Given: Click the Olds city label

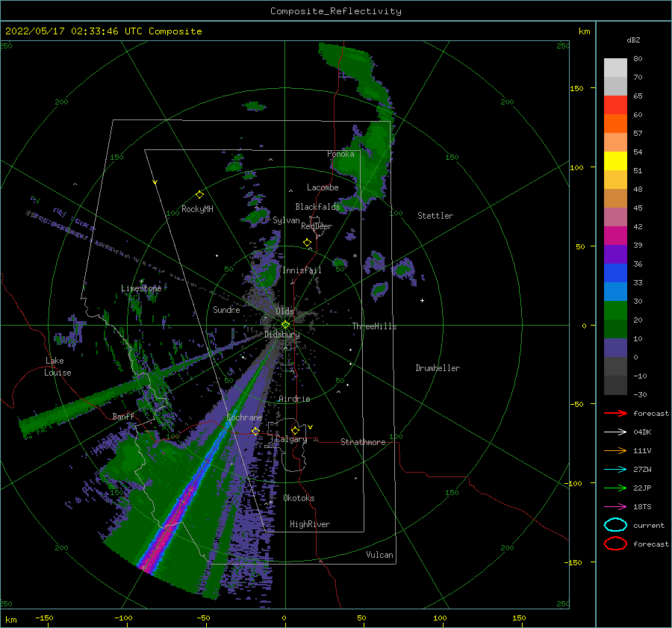Looking at the screenshot, I should coord(284,311).
